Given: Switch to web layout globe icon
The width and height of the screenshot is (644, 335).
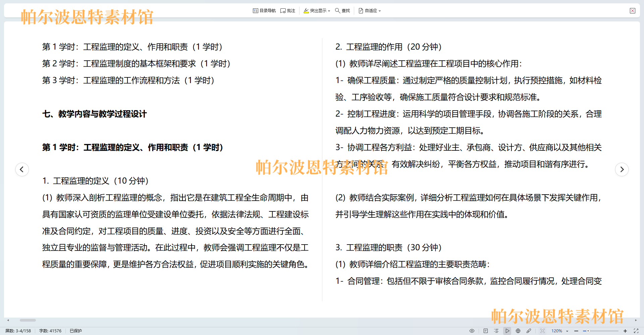Looking at the screenshot, I should [518, 331].
